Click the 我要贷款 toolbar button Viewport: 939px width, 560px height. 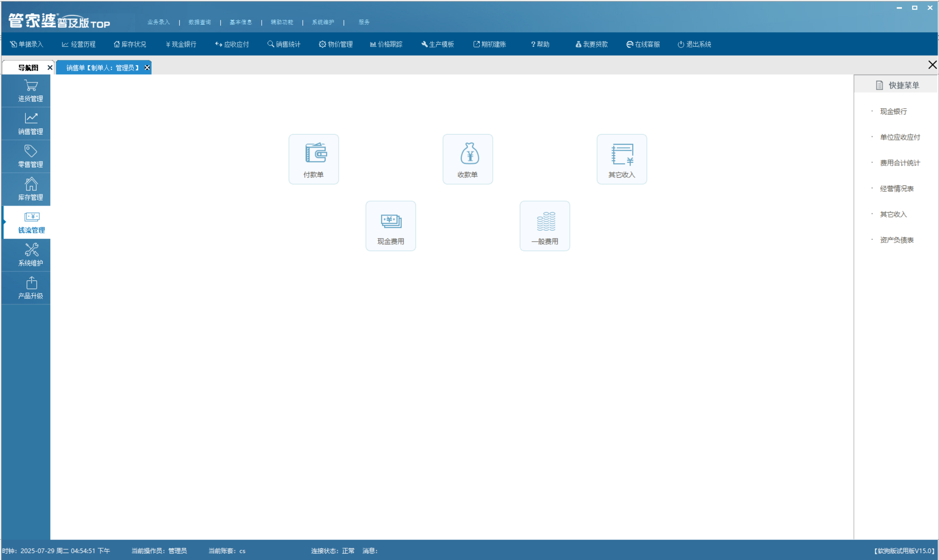coord(591,44)
